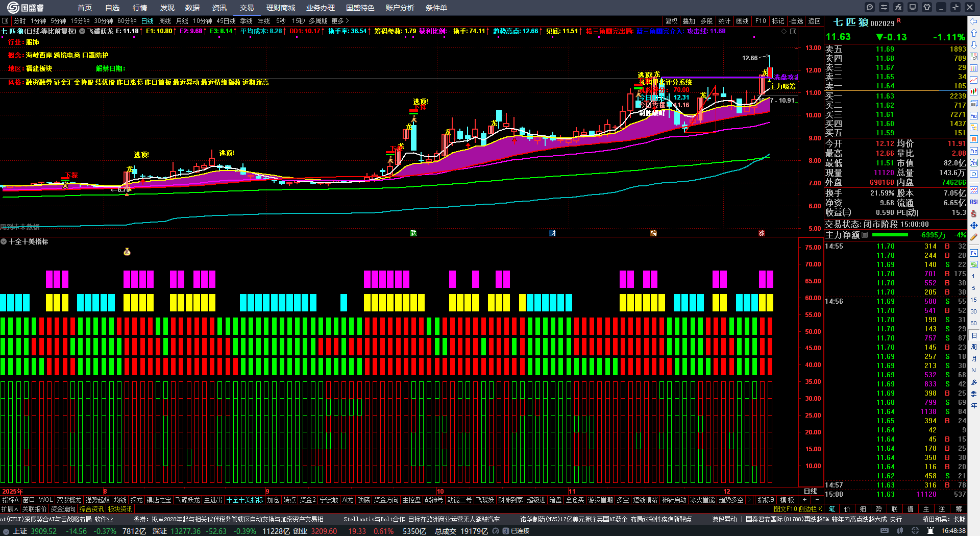Open the settings sliders icon in title bar
Screen dimensions: 980x536
coord(884,7)
